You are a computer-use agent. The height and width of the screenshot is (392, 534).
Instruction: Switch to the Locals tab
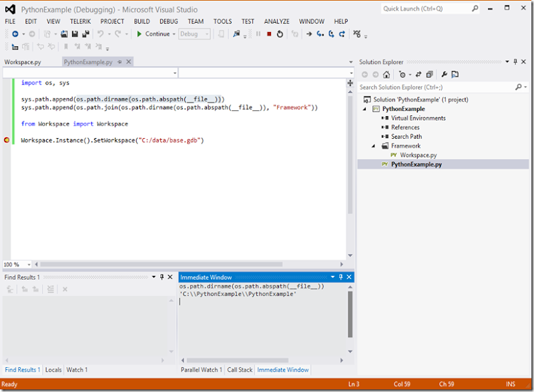[53, 369]
